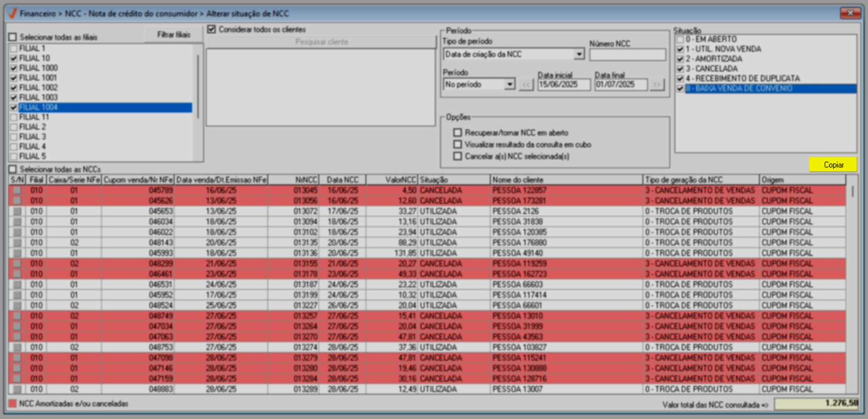Select row checkbox for NCC 013045
The image size is (868, 419).
click(x=17, y=190)
